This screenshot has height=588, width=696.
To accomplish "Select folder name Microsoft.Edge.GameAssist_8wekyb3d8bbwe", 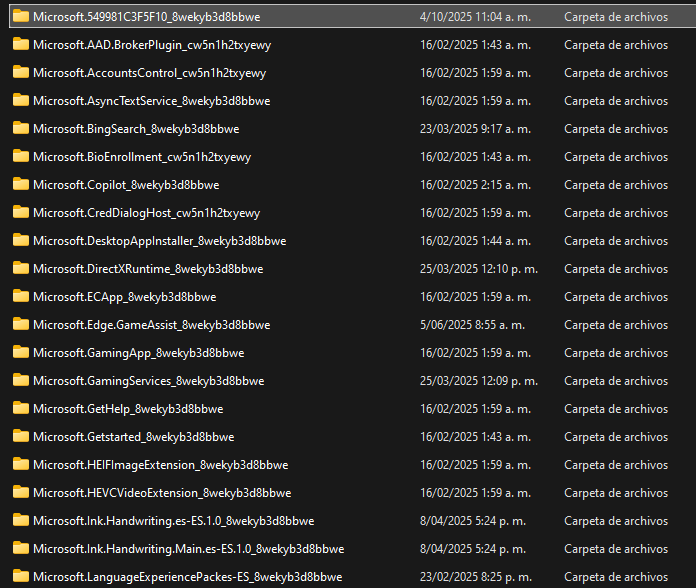I will pyautogui.click(x=151, y=325).
